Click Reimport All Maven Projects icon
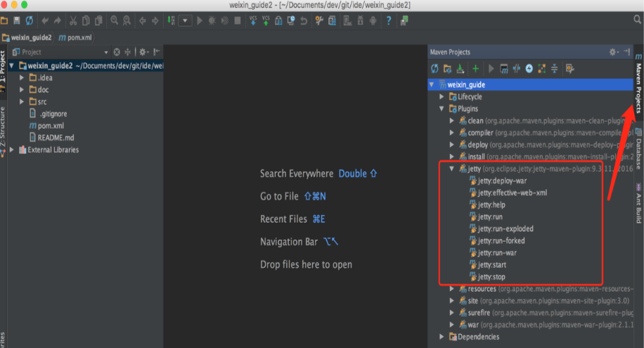This screenshot has width=644, height=348. pos(434,69)
